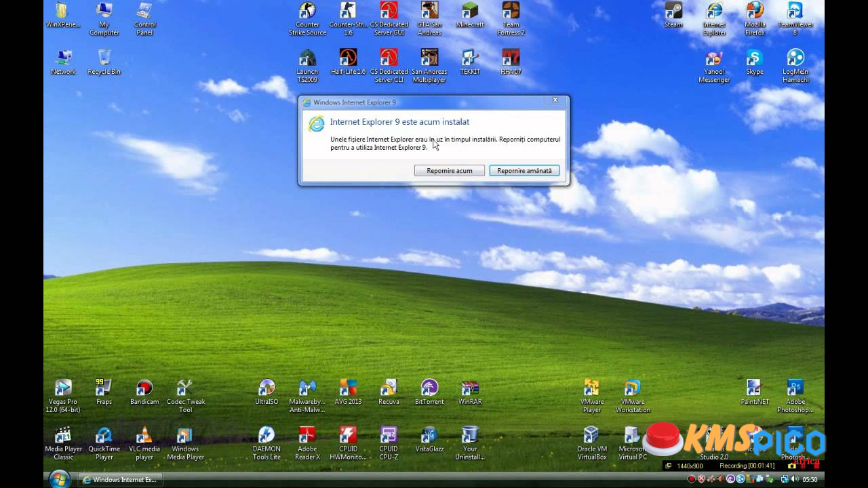Click the network connection tray icon
This screenshot has width=868, height=488.
point(785,479)
